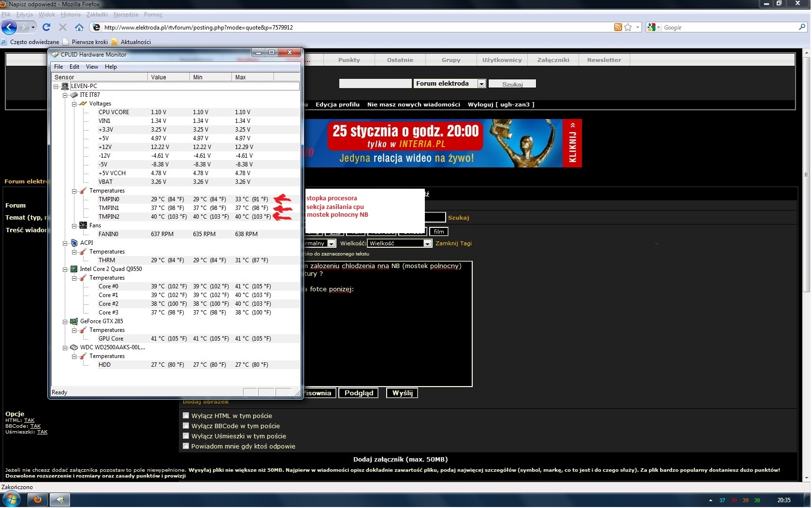Bookmark this page with the star icon
Image resolution: width=812 pixels, height=508 pixels.
point(628,27)
